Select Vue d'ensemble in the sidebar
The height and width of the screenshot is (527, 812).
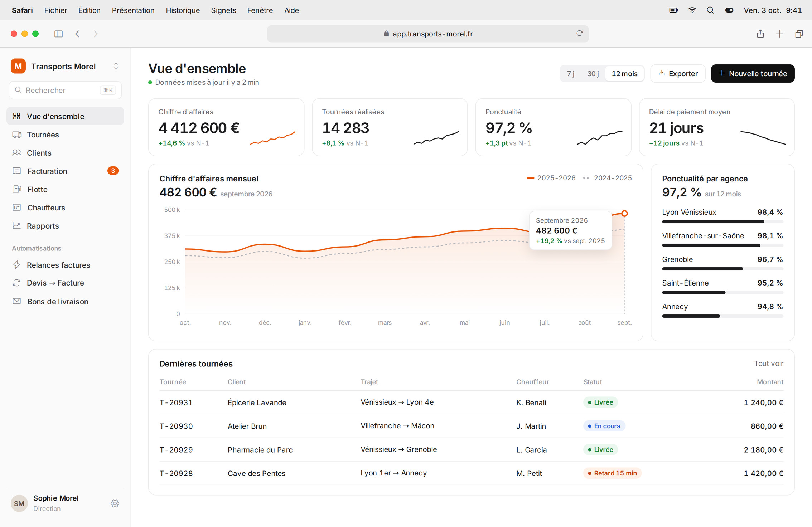65,116
